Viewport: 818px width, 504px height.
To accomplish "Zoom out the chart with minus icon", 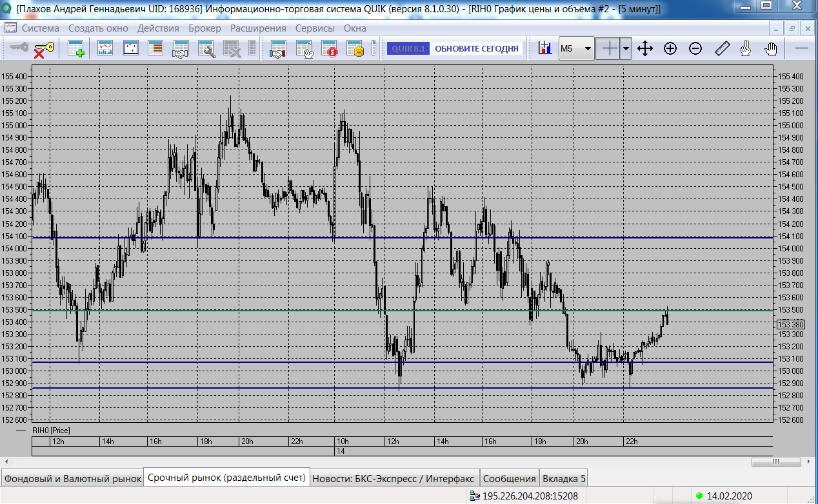I will pyautogui.click(x=695, y=48).
